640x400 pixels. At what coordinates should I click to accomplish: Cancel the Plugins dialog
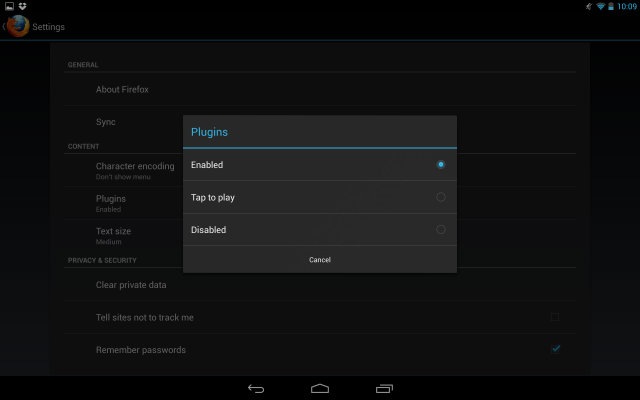(320, 260)
